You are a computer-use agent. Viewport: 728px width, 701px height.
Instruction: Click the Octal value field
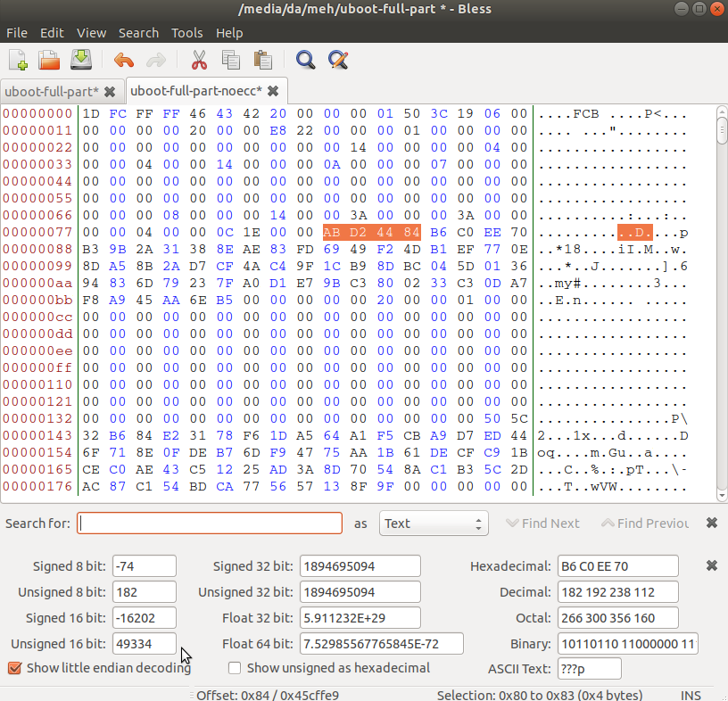pyautogui.click(x=618, y=618)
